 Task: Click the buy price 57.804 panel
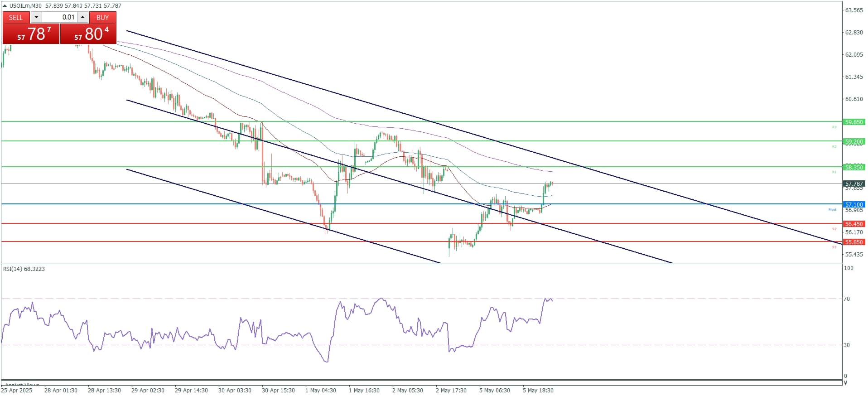coord(88,34)
